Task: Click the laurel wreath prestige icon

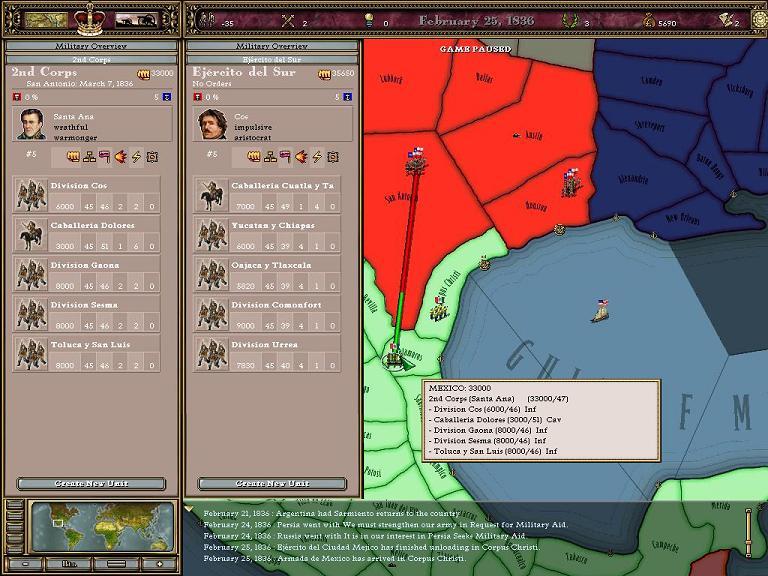Action: (x=570, y=21)
